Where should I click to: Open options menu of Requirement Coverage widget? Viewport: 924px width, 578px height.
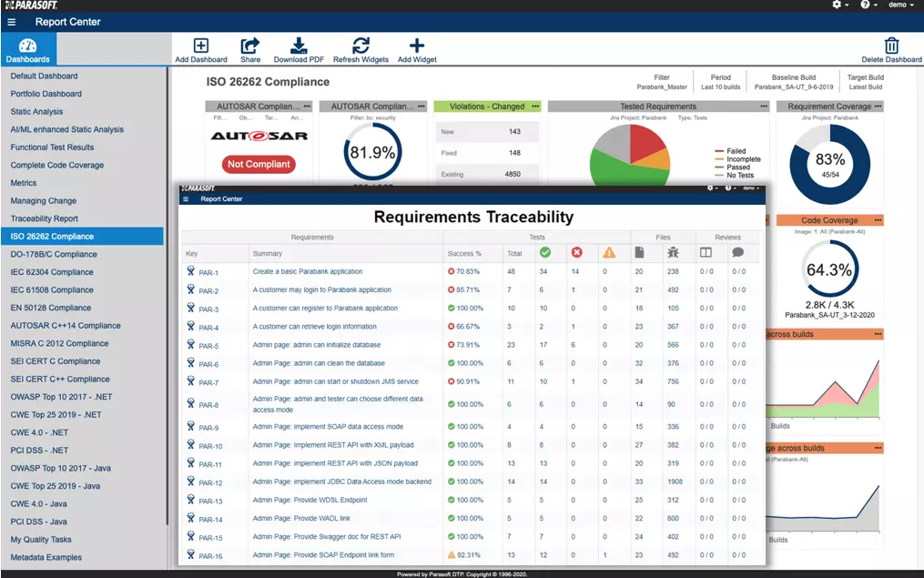878,106
